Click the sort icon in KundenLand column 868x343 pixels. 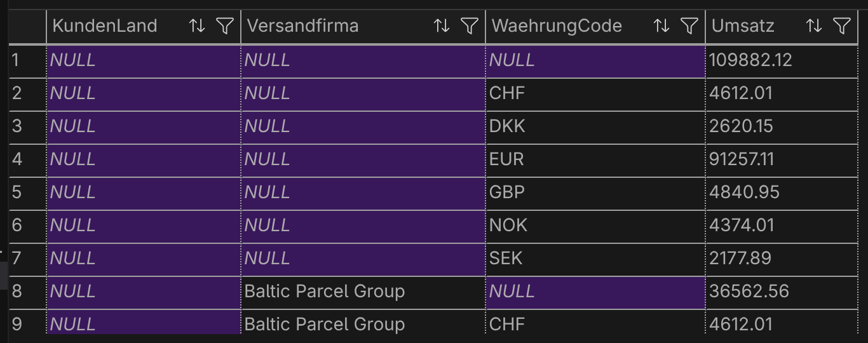[x=197, y=26]
